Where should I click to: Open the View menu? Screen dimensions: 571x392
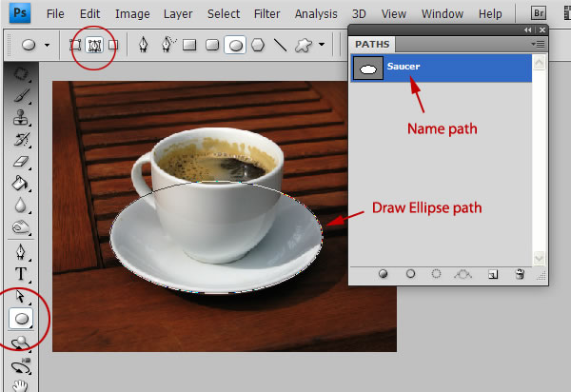pyautogui.click(x=394, y=14)
